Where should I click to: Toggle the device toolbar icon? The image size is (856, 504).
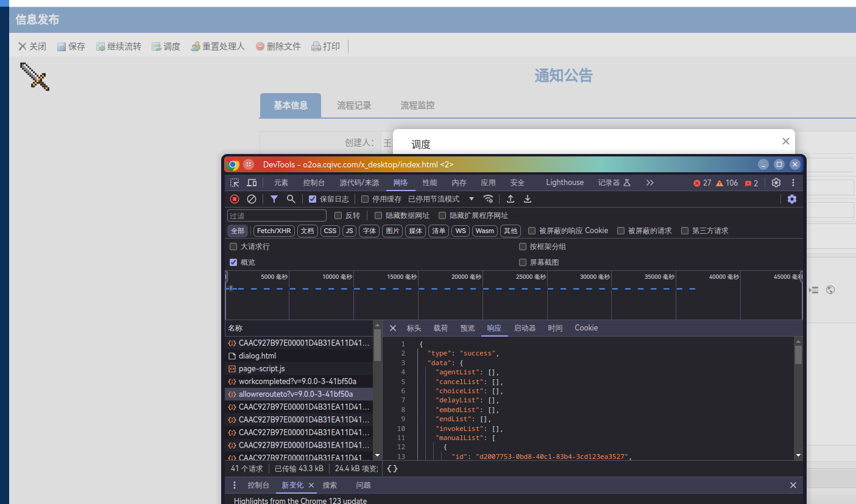pos(252,183)
